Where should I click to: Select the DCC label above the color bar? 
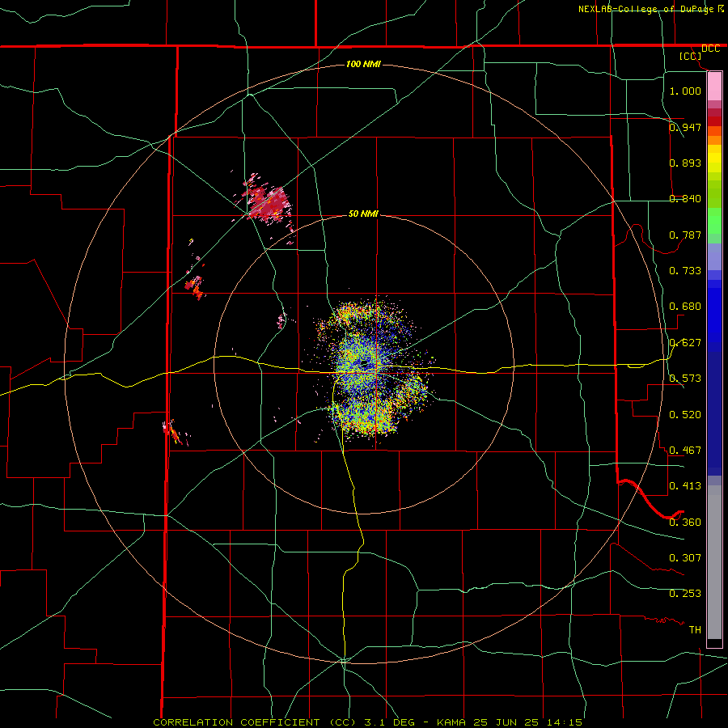click(710, 49)
